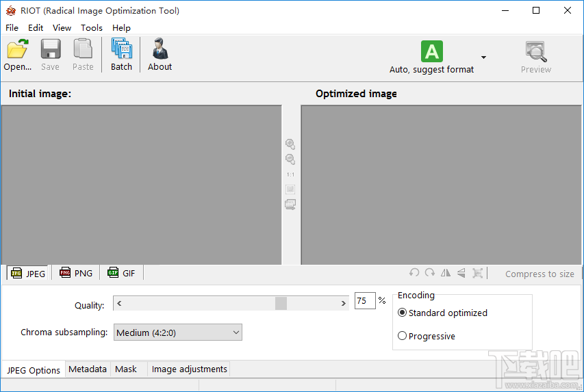Switch to the JPEG format tab

(x=28, y=274)
